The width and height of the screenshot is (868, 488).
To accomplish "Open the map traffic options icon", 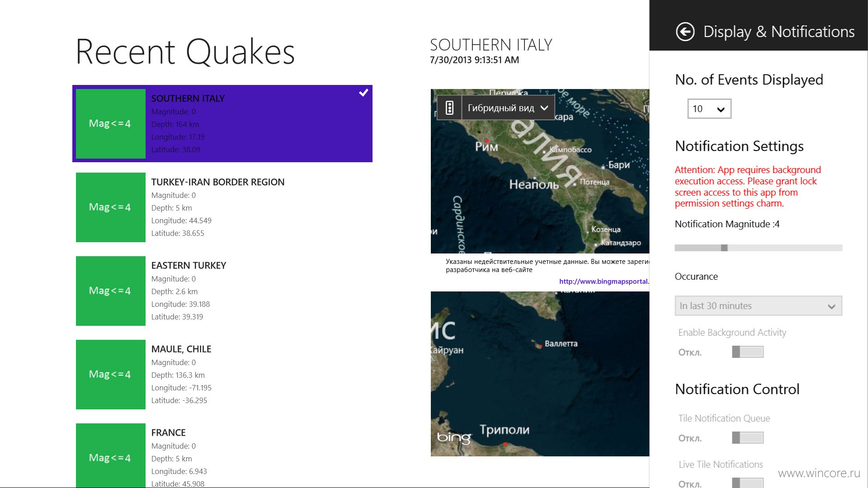I will tap(449, 108).
